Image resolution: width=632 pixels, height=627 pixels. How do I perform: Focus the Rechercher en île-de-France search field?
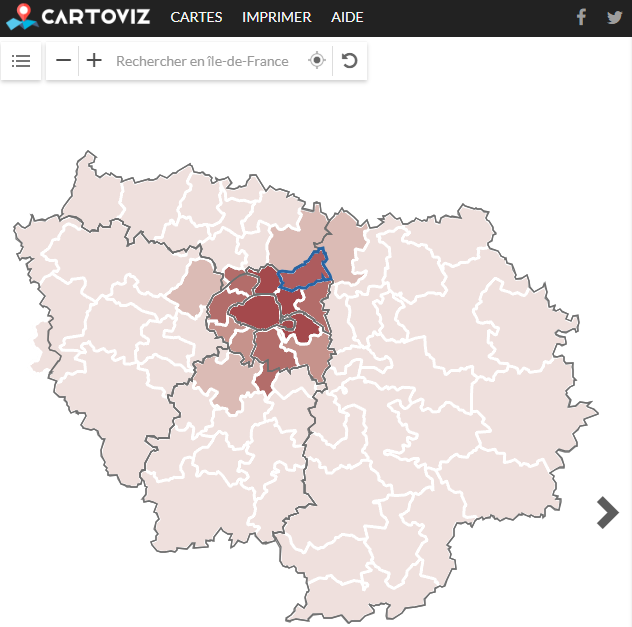(202, 61)
